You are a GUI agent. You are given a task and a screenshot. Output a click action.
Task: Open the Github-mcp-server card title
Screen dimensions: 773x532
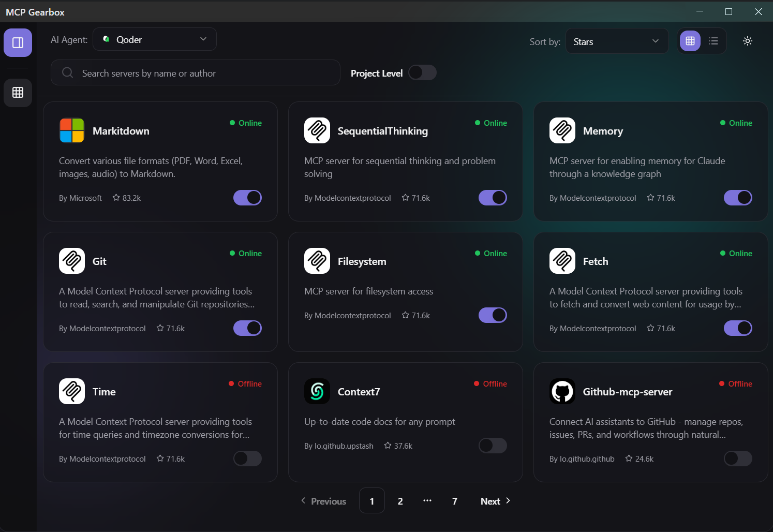[x=628, y=392]
